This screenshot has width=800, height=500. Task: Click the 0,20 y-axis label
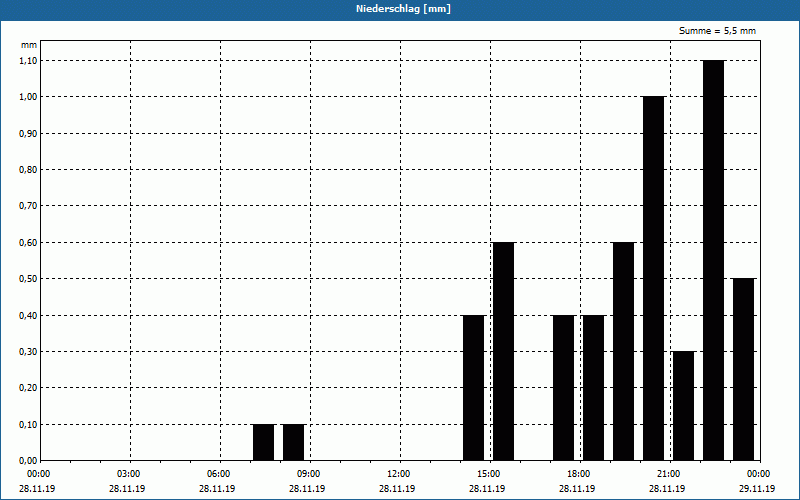coord(28,388)
